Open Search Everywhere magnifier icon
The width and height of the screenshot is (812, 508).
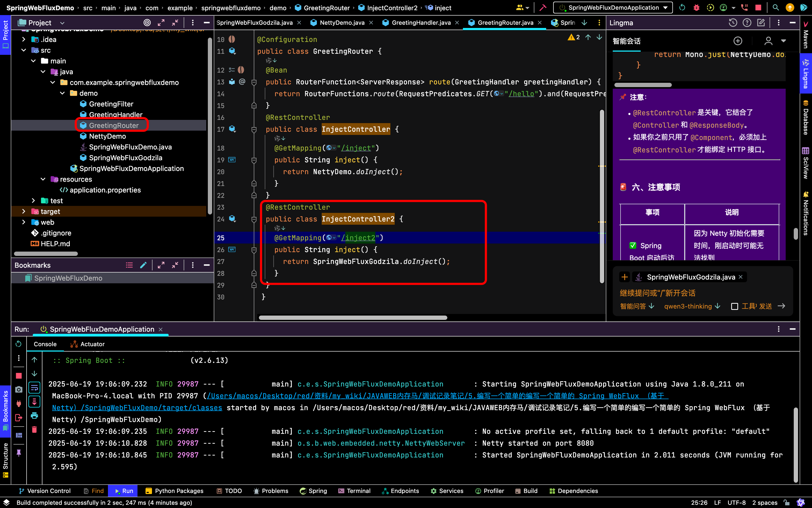coord(775,8)
